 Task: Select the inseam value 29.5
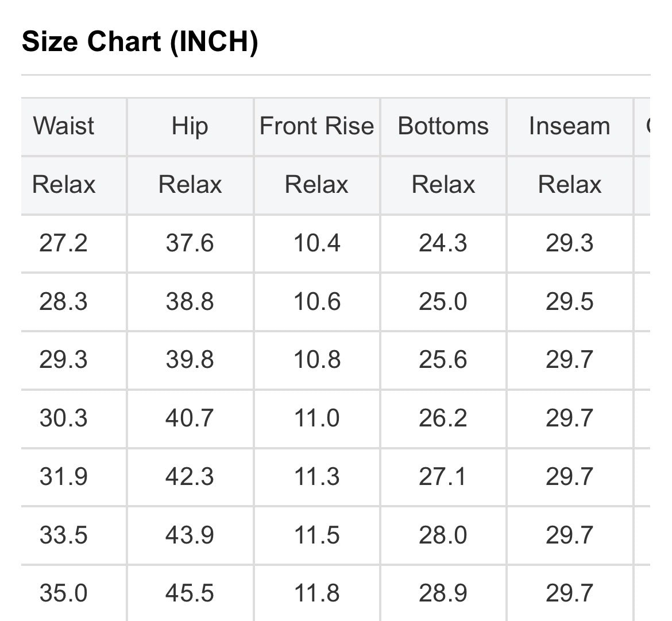point(569,302)
